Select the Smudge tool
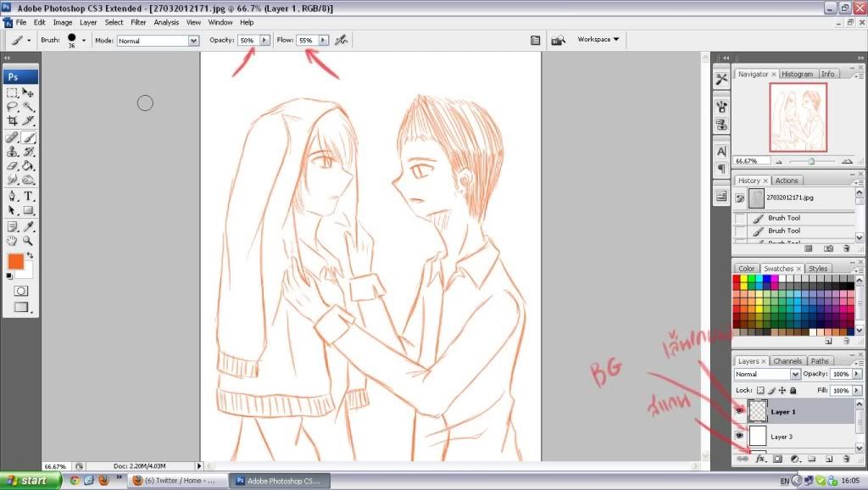This screenshot has height=490, width=868. 12,180
